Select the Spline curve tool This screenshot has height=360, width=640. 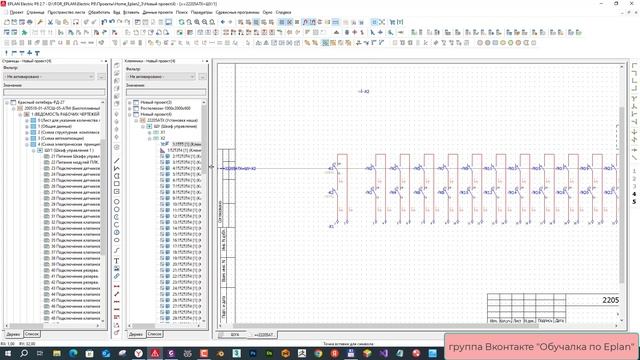pyautogui.click(x=117, y=250)
